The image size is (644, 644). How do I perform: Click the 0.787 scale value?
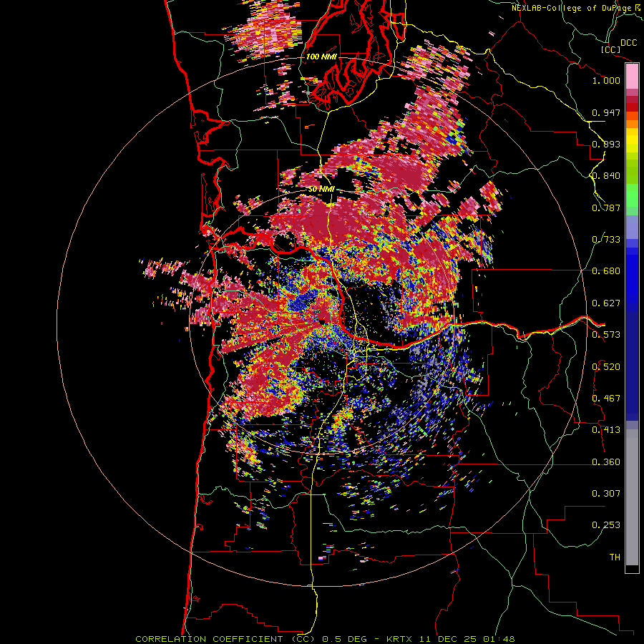click(606, 208)
